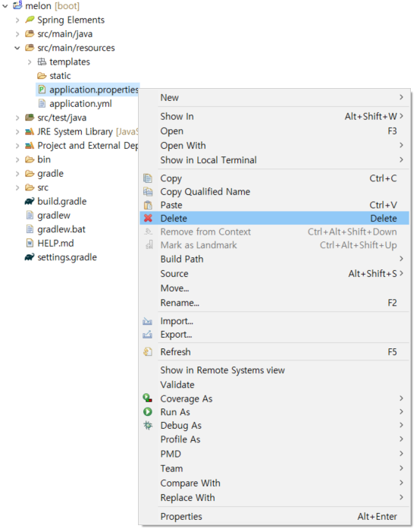Screen dimensions: 420x532
Task: Click the gradle folder icon
Action: pos(30,173)
